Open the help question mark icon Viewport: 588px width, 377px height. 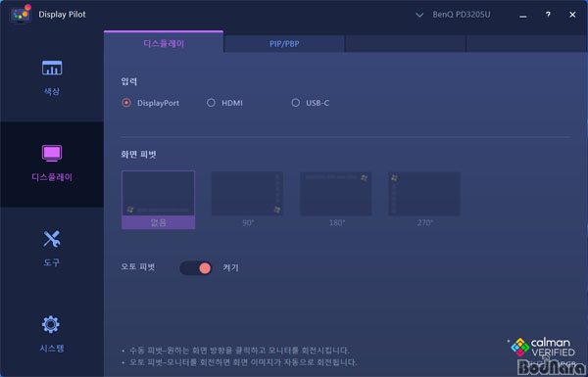pyautogui.click(x=548, y=15)
